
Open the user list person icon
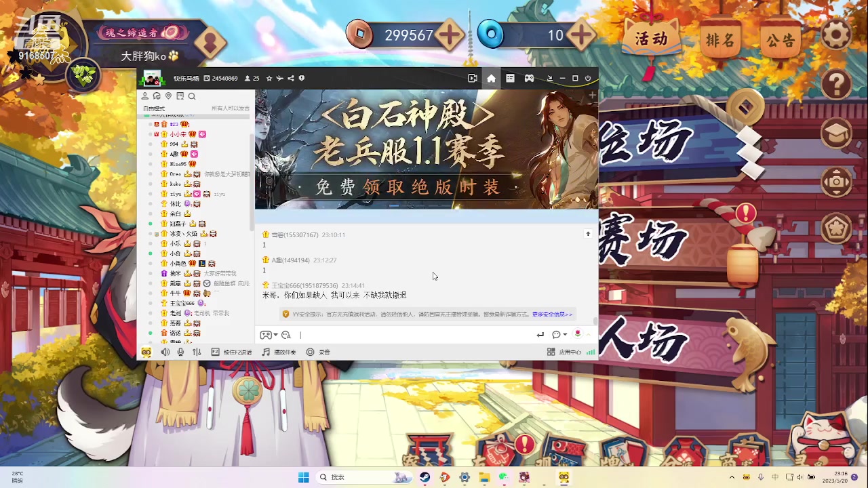click(145, 96)
